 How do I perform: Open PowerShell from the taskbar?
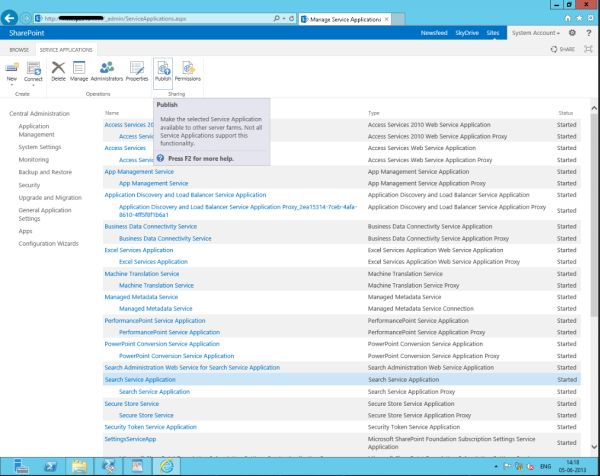[50, 466]
